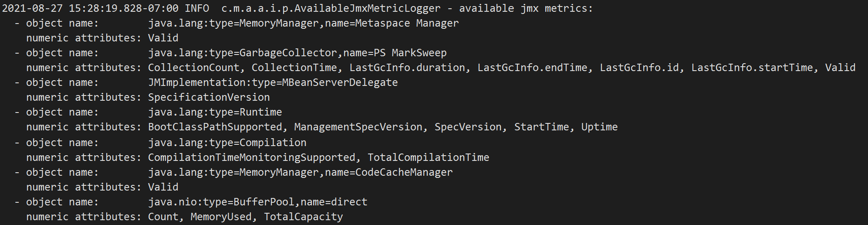
Task: Click the LastGcInfo.endTime attribute
Action: point(532,68)
